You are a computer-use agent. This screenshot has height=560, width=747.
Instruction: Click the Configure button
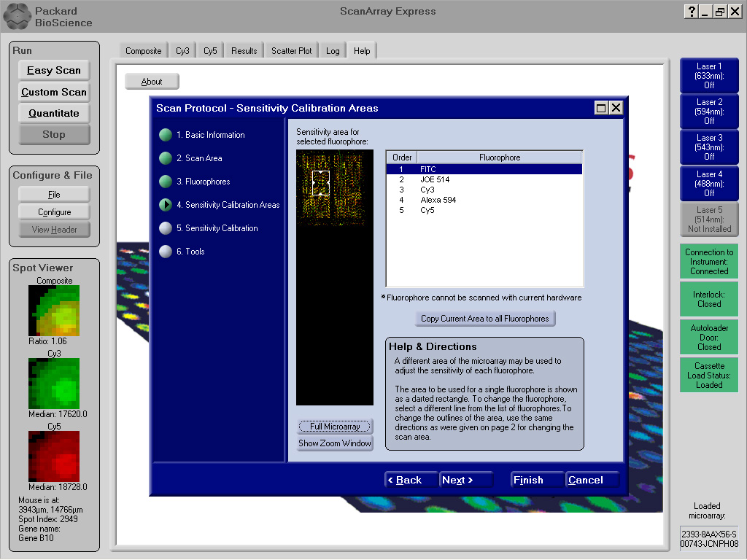[x=54, y=212]
